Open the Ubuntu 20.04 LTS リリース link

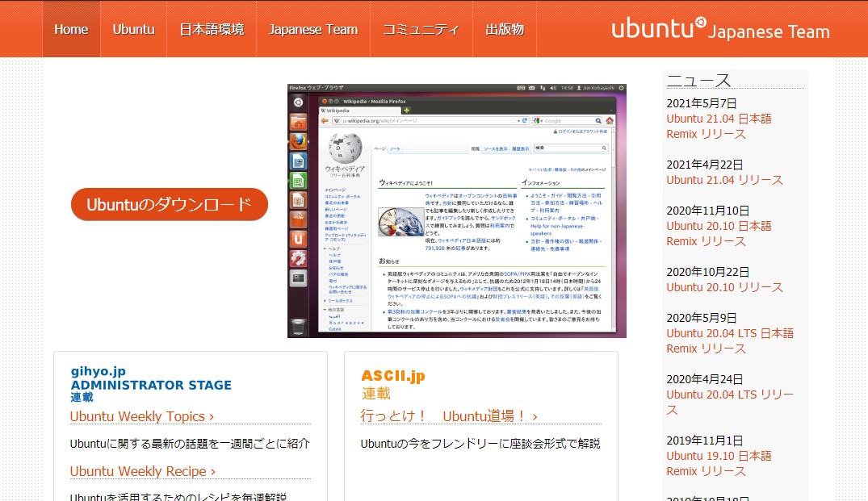pos(730,402)
